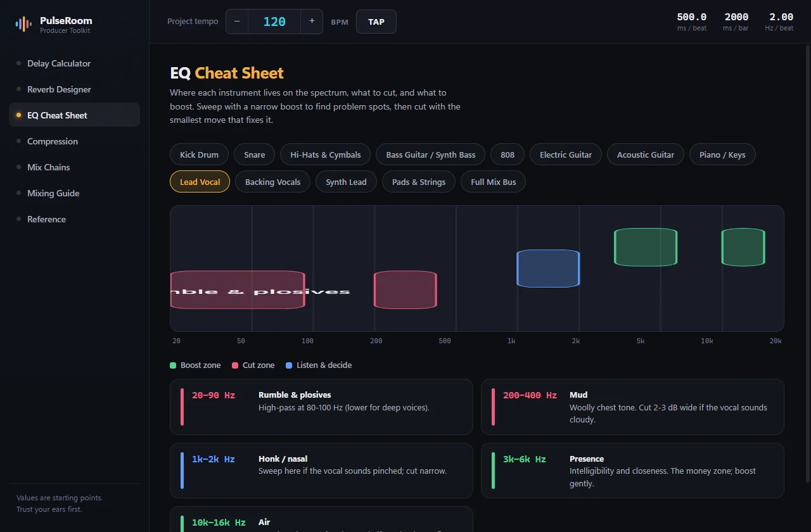Open the 20–90 Hz Rumble & plosives card

(321, 407)
